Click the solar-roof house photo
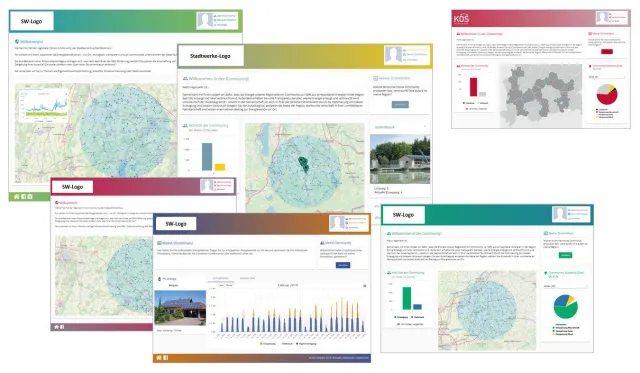Screen dimensions: 640x373 pyautogui.click(x=180, y=308)
